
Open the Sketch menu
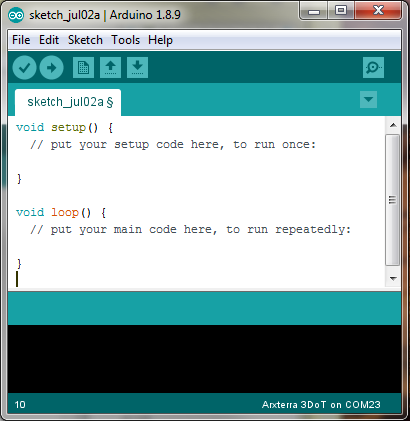point(85,40)
